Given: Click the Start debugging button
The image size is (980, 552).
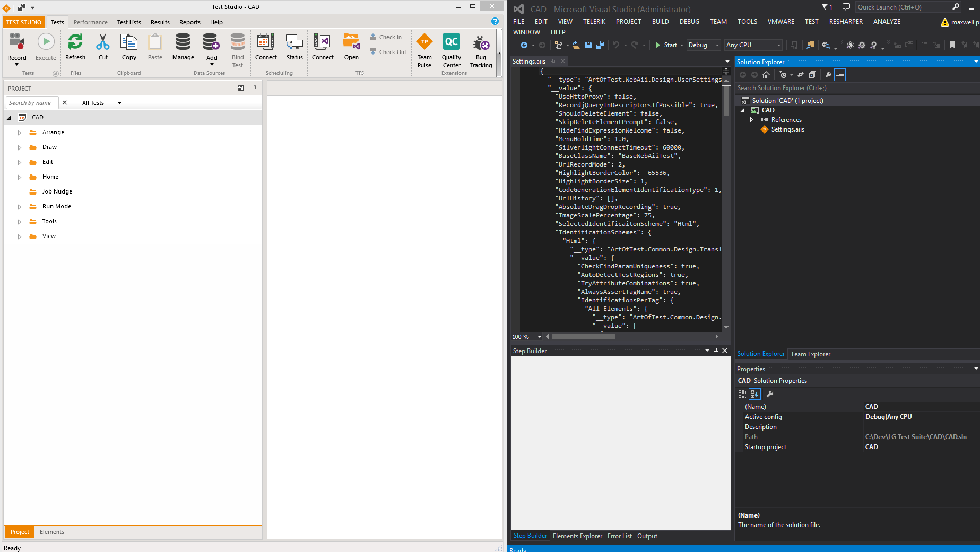Looking at the screenshot, I should coord(666,45).
